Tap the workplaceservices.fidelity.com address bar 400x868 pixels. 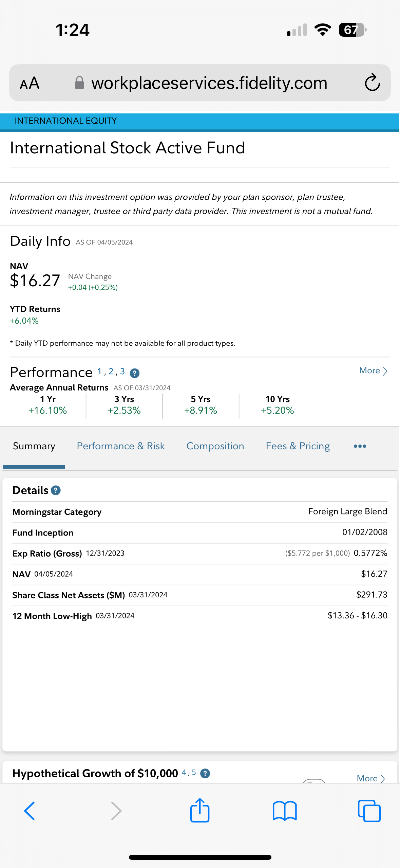(x=209, y=83)
